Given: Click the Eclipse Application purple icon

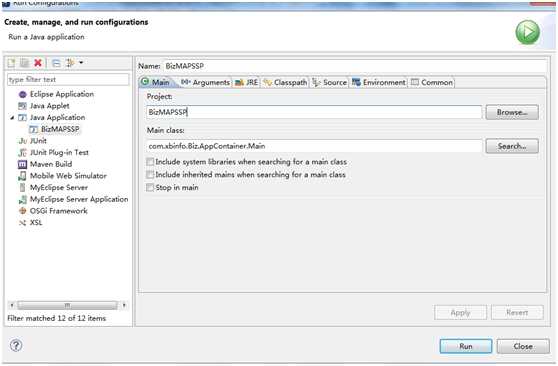Looking at the screenshot, I should click(x=22, y=94).
